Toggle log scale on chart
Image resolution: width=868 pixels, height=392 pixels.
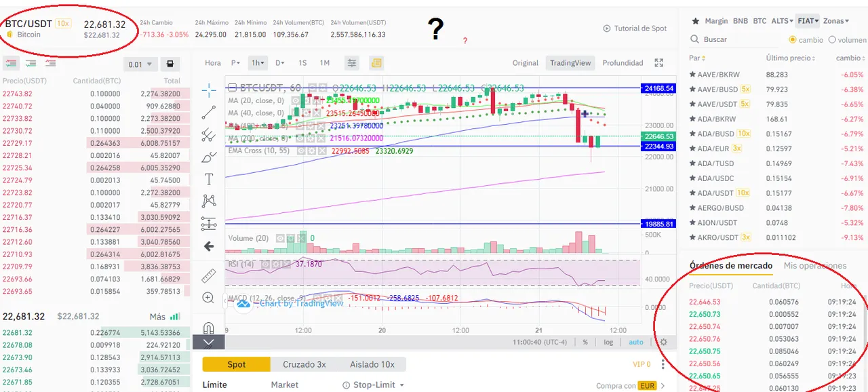pyautogui.click(x=608, y=342)
